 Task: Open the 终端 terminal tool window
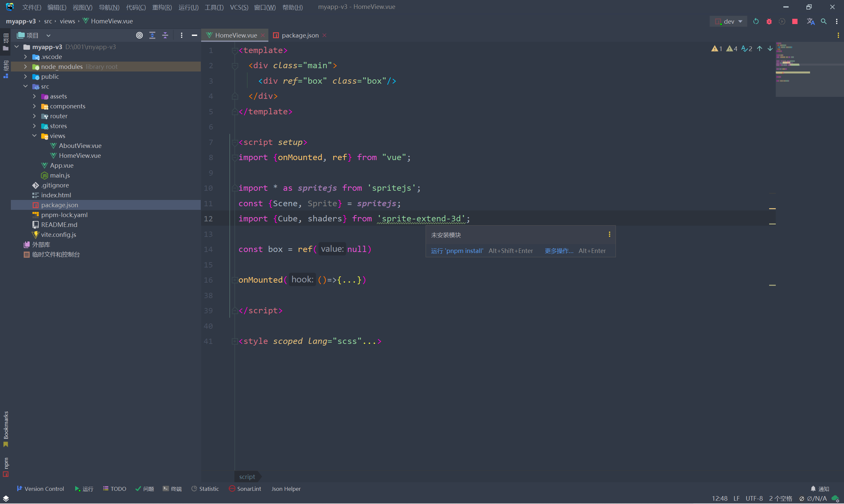point(172,489)
